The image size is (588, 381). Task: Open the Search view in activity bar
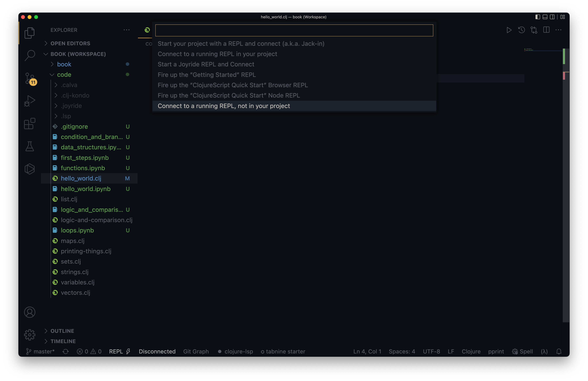(x=30, y=55)
